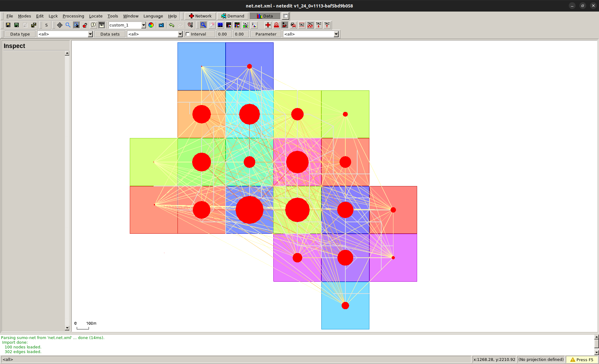Open the Processing menu
The image size is (599, 364).
[x=73, y=16]
